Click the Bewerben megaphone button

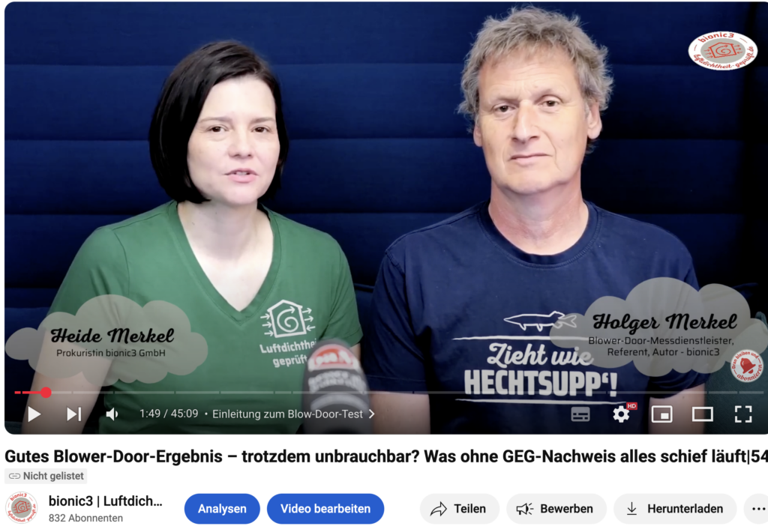click(556, 509)
